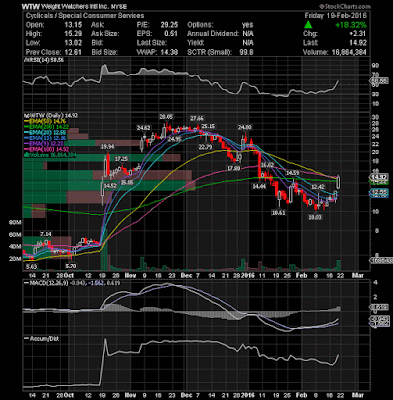Click the RSI current value tag on right axis
The image size is (393, 400).
coord(380,81)
